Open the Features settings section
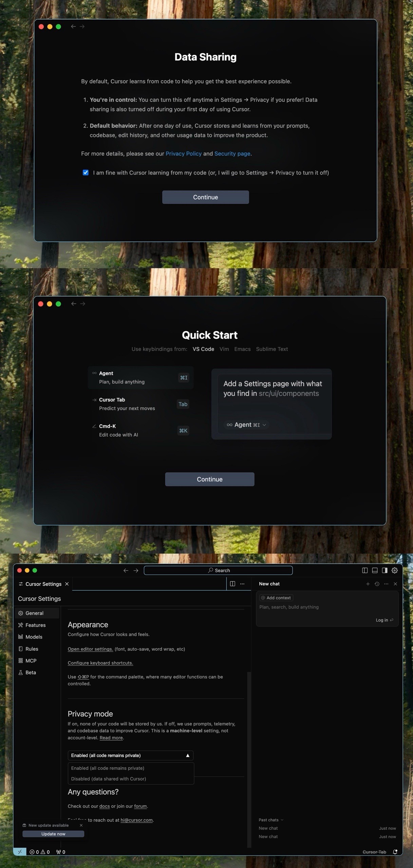413x868 pixels. pos(37,625)
